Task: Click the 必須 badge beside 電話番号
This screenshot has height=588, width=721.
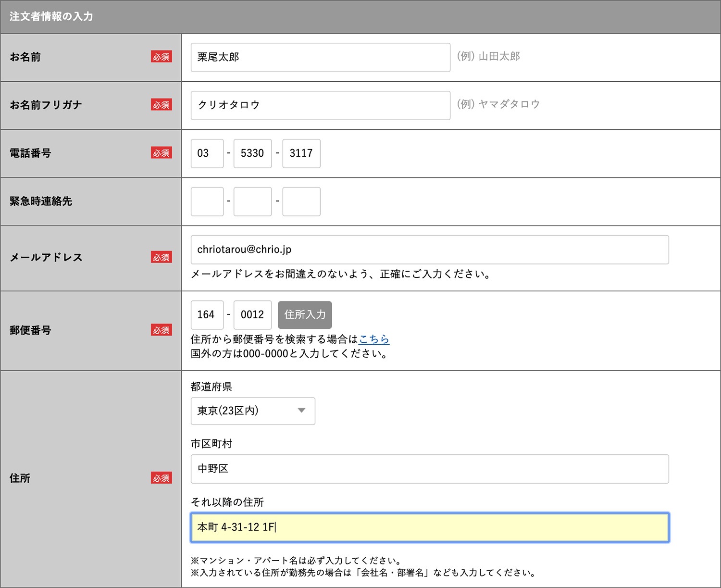Action: tap(161, 153)
